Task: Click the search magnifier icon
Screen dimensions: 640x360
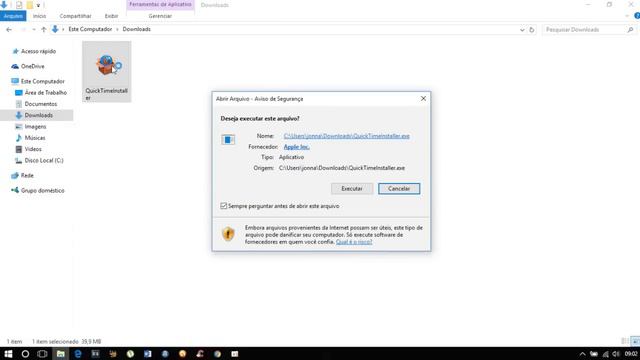Action: [x=630, y=29]
